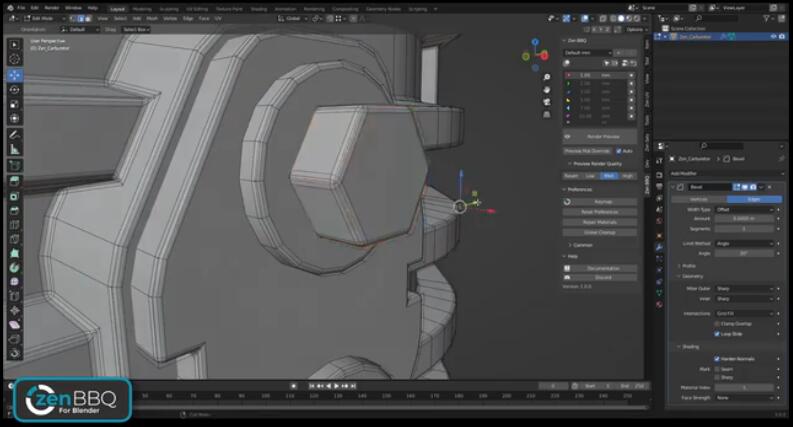Open the Select Box drag dropdown
This screenshot has width=793, height=427.
[x=136, y=29]
